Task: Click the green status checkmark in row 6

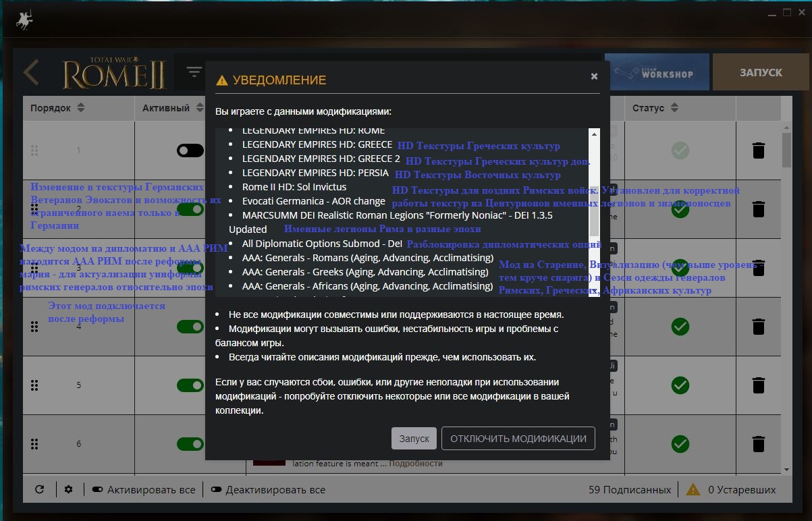Action: (680, 444)
